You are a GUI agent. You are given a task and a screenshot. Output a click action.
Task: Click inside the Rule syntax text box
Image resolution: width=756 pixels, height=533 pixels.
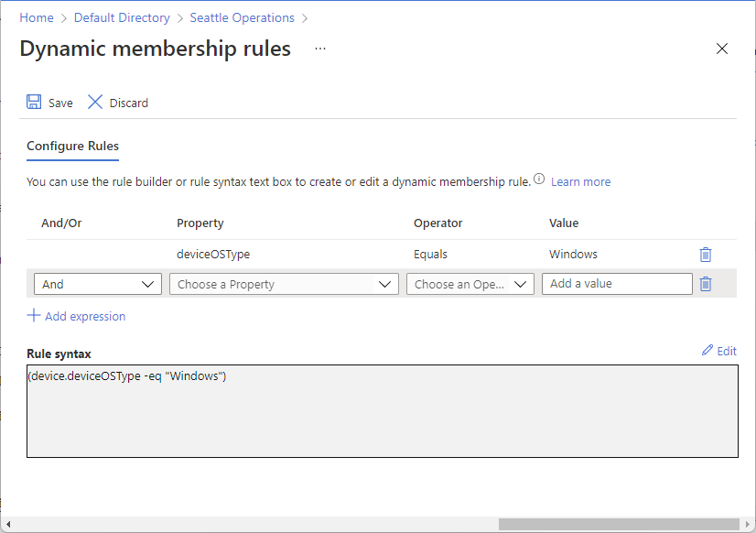(383, 411)
